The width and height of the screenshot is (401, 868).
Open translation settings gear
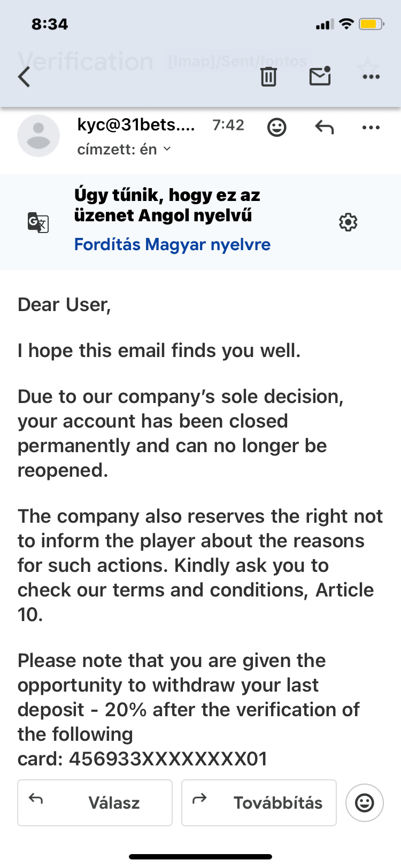[x=348, y=222]
